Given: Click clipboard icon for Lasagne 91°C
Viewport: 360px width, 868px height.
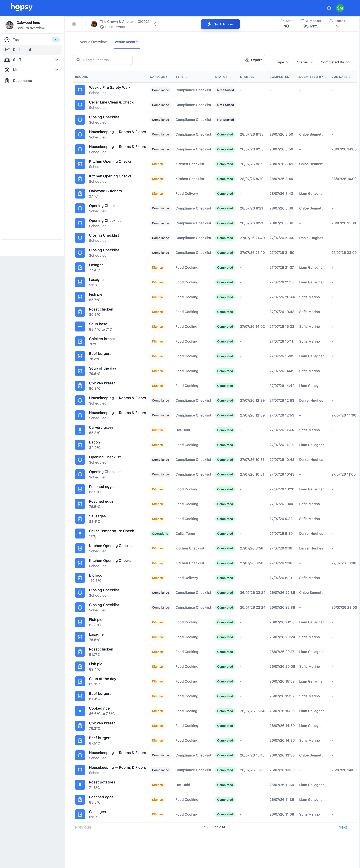Looking at the screenshot, I should (80, 282).
